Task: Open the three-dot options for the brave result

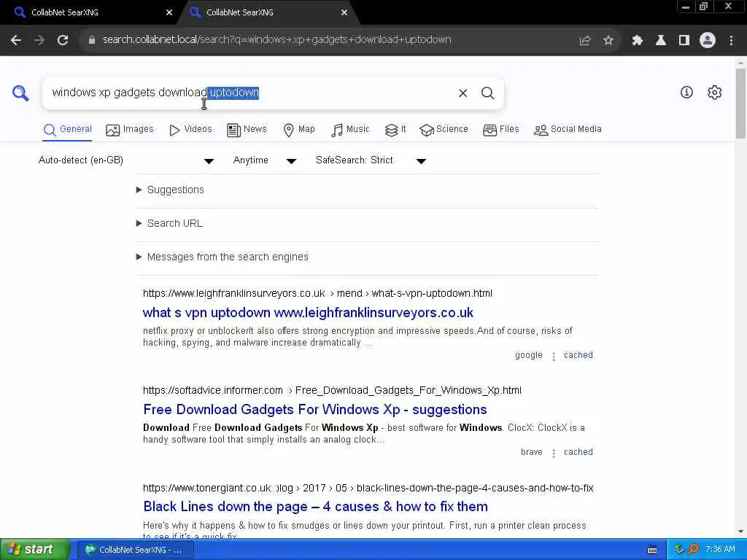Action: (x=553, y=454)
